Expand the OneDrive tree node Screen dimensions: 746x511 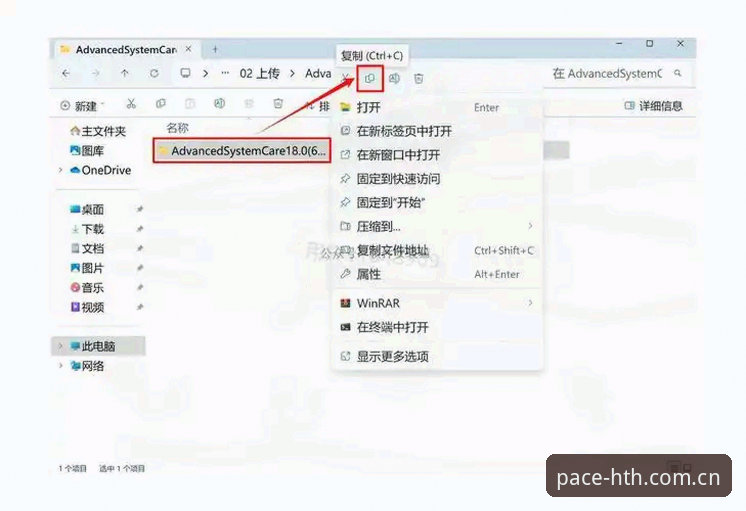point(60,170)
